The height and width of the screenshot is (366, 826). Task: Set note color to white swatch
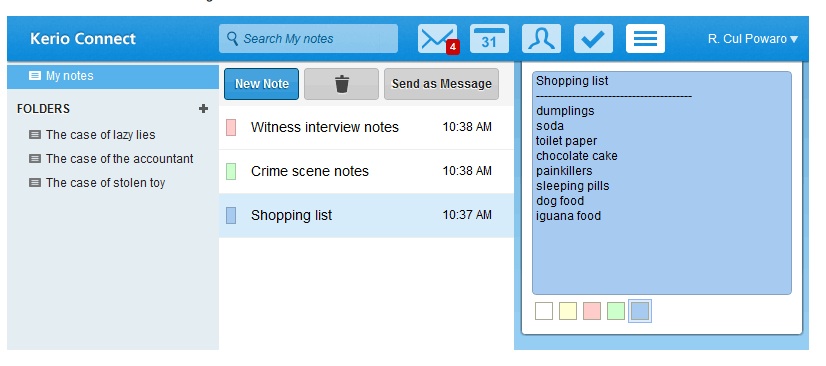pyautogui.click(x=544, y=311)
